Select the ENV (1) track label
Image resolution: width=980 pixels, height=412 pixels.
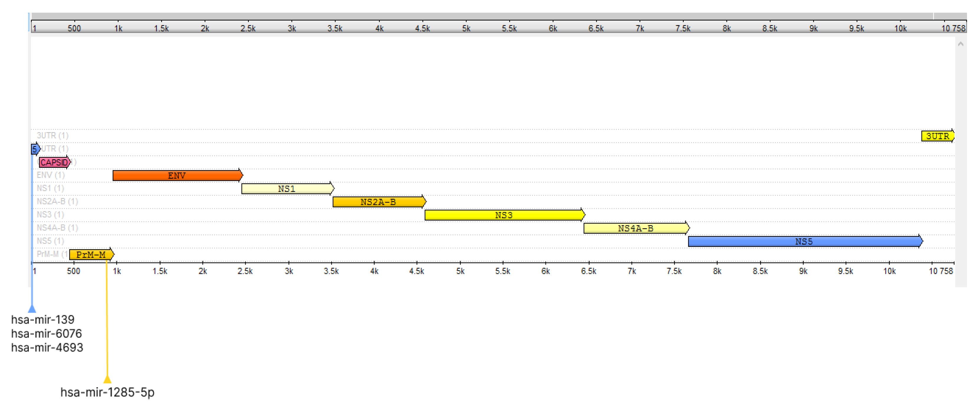(x=51, y=175)
